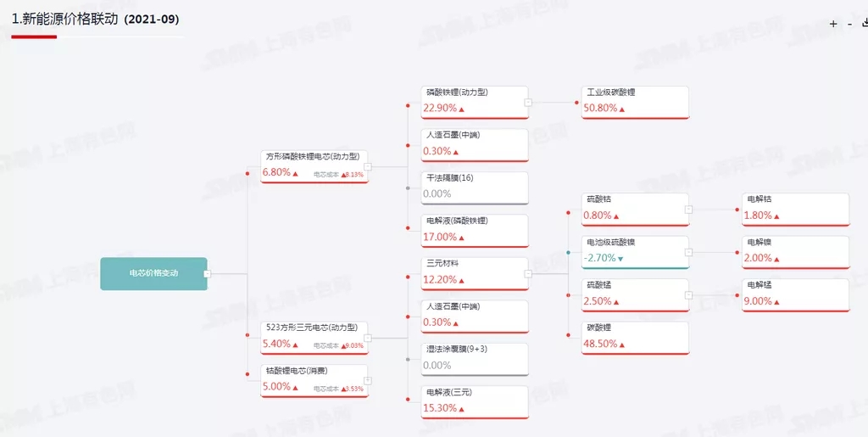Click the zoom in plus icon
This screenshot has height=437, width=868.
(833, 24)
